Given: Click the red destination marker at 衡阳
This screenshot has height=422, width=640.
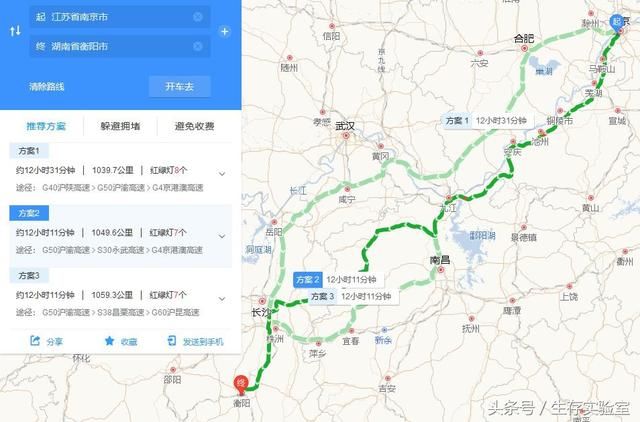Looking at the screenshot, I should pos(240,385).
